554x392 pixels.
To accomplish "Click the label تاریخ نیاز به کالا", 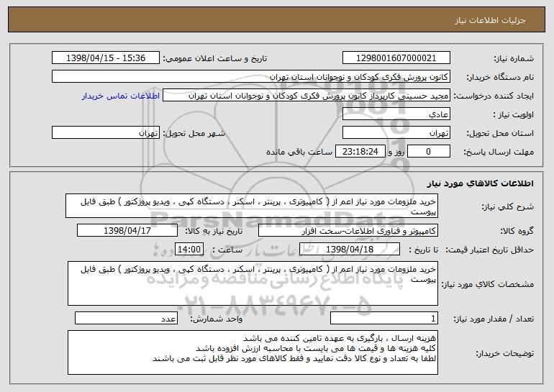I will pyautogui.click(x=214, y=232).
